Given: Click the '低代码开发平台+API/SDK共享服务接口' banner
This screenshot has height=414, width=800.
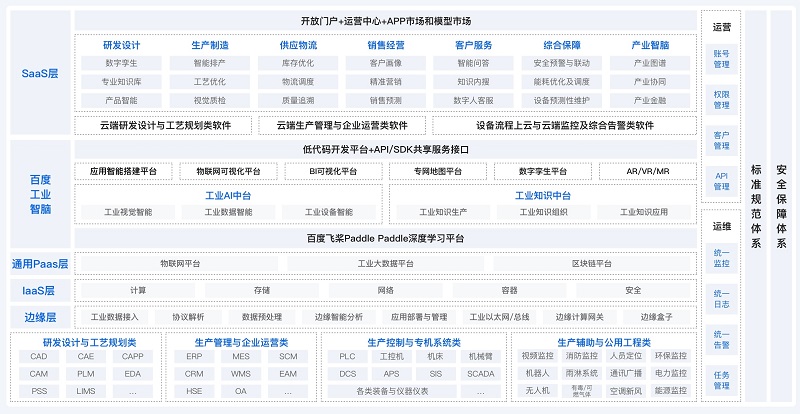Looking at the screenshot, I should pyautogui.click(x=386, y=150).
